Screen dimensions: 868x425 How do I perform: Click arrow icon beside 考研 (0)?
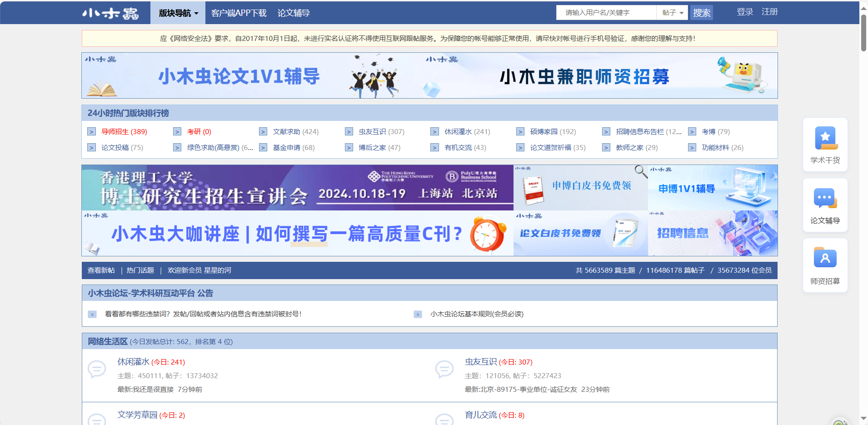coord(177,132)
